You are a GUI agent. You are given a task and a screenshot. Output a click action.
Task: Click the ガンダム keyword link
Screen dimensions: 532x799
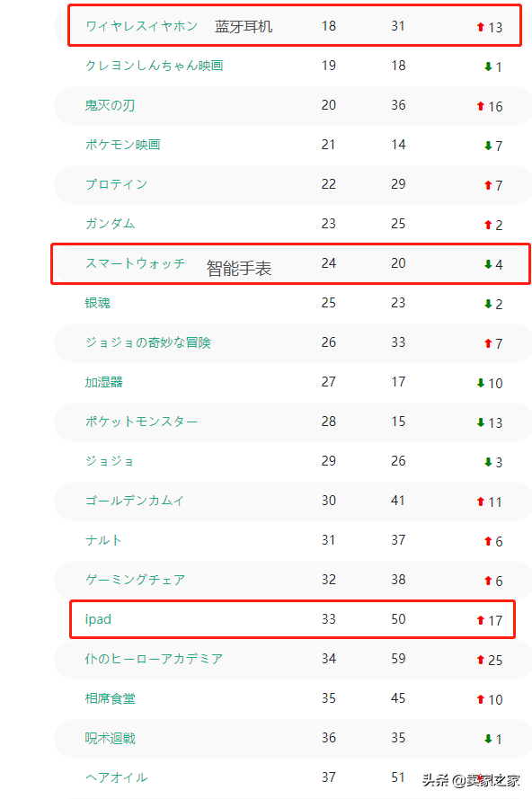110,224
